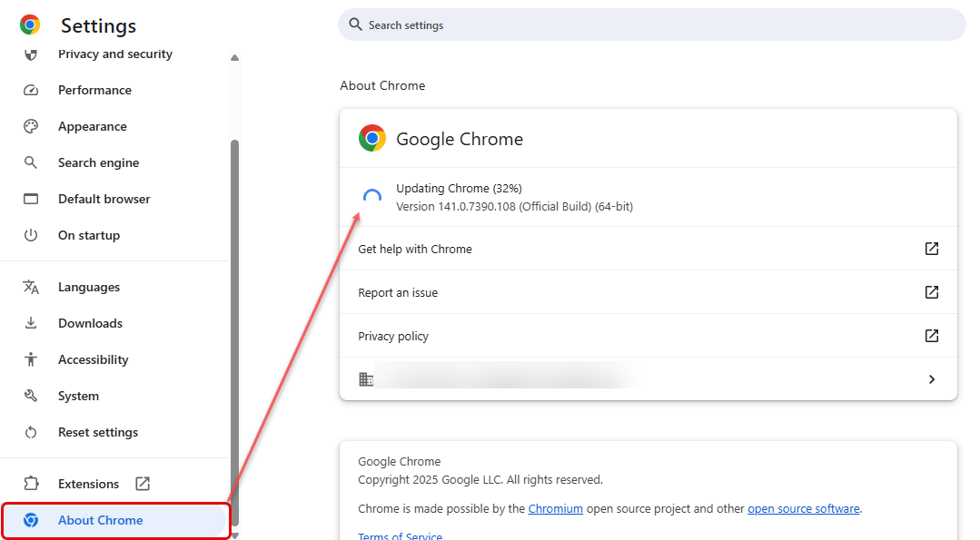Focus the Search settings field
Viewport: 980px width, 540px height.
tap(650, 25)
